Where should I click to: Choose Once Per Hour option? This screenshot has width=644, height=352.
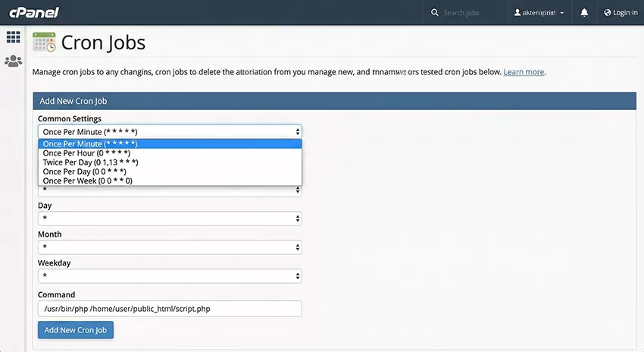coord(170,153)
